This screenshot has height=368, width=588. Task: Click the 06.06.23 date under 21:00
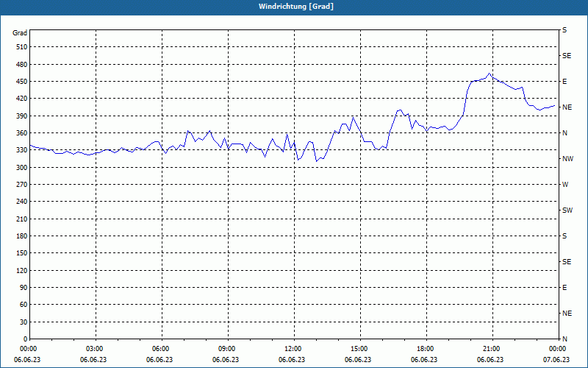tap(490, 360)
